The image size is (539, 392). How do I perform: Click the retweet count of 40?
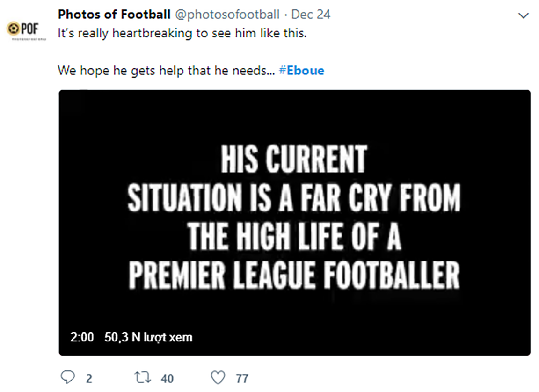pyautogui.click(x=167, y=378)
